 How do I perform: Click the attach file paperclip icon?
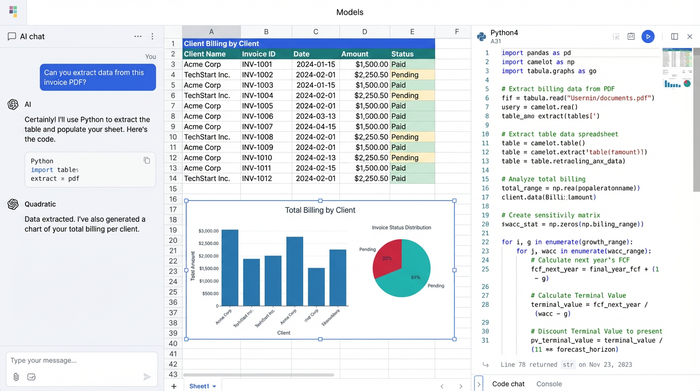(16, 377)
